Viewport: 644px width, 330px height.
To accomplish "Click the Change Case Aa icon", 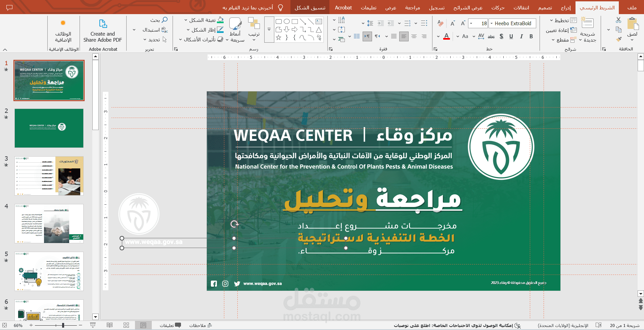I will (x=465, y=36).
